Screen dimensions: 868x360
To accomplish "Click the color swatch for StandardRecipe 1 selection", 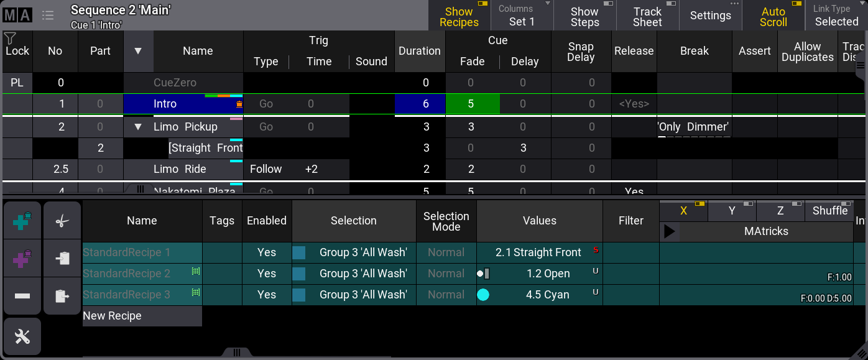I will click(x=299, y=252).
